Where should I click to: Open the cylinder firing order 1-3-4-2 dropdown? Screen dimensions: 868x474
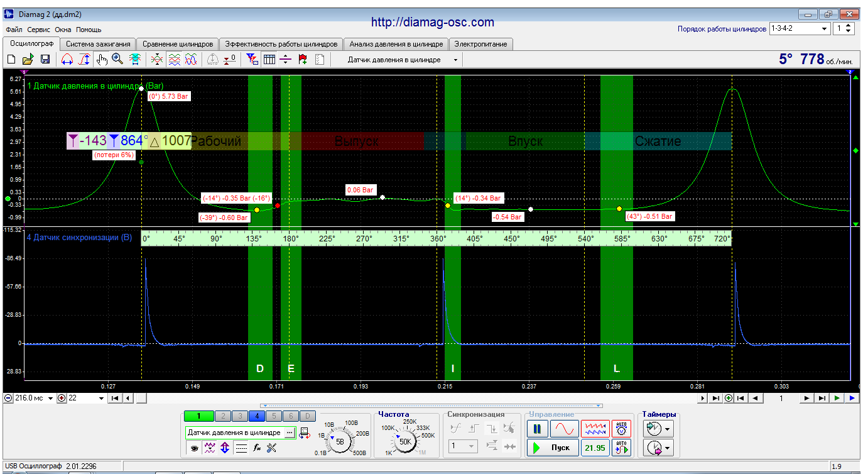pos(825,28)
